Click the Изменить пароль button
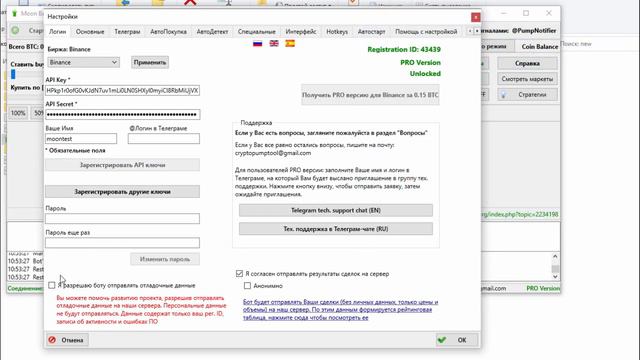Image resolution: width=640 pixels, height=360 pixels. [x=165, y=259]
